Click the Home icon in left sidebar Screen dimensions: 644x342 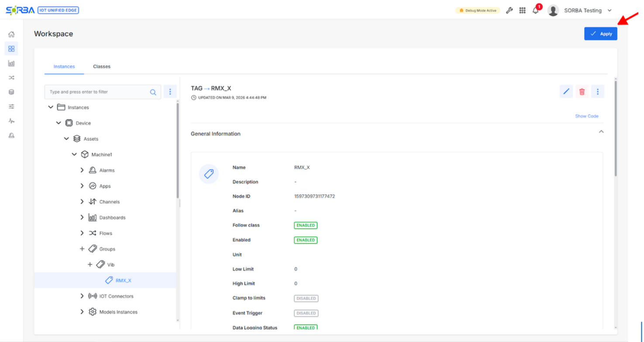(11, 35)
